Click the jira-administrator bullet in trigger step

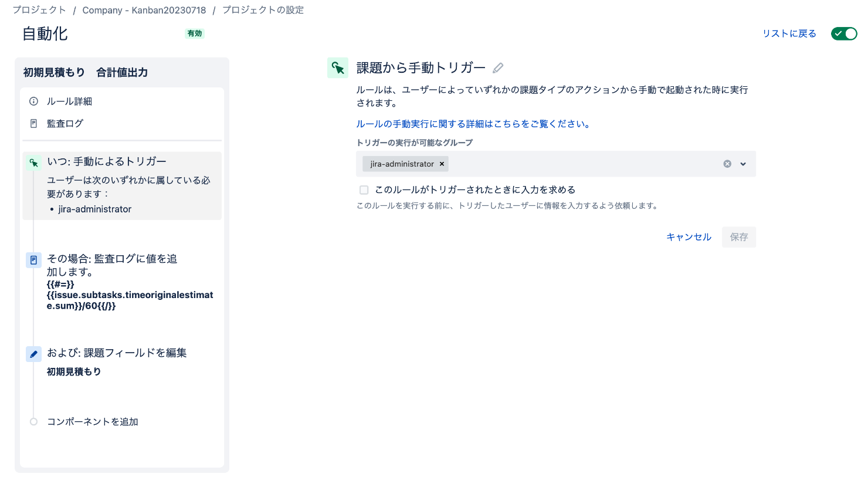tap(94, 209)
